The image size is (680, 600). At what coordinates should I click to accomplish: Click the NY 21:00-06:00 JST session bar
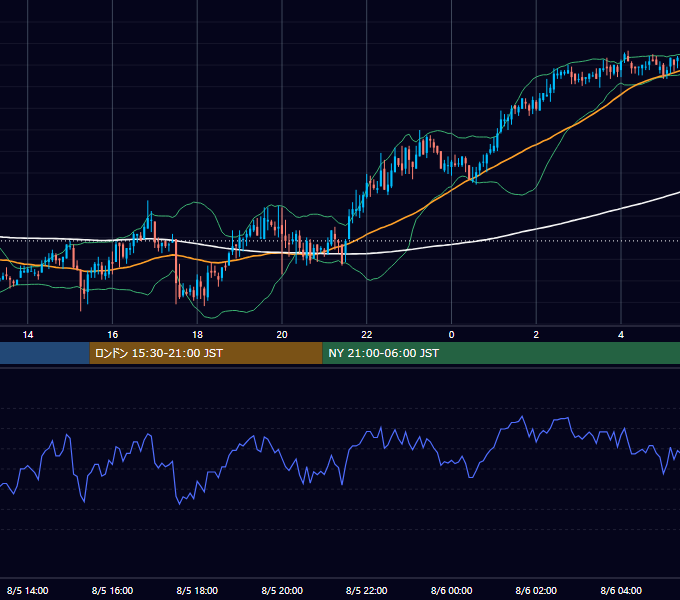point(501,353)
